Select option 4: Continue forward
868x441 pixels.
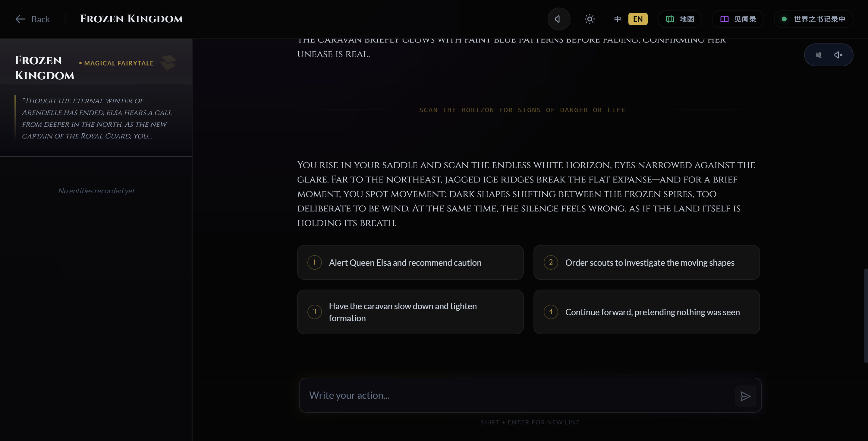pos(646,312)
